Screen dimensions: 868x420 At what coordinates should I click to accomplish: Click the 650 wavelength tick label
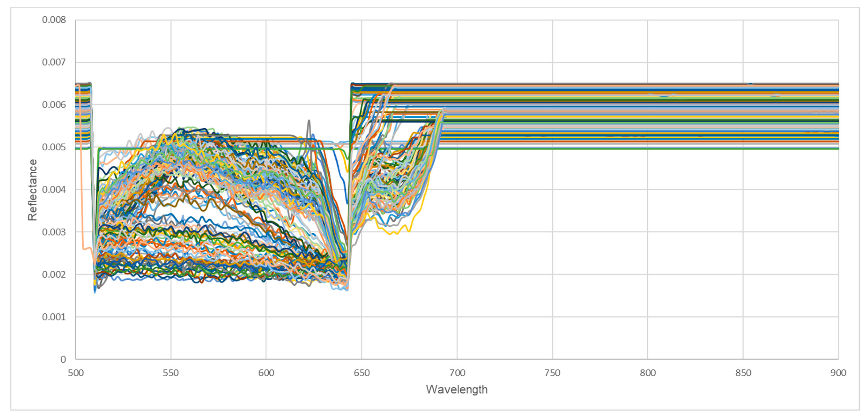click(362, 373)
